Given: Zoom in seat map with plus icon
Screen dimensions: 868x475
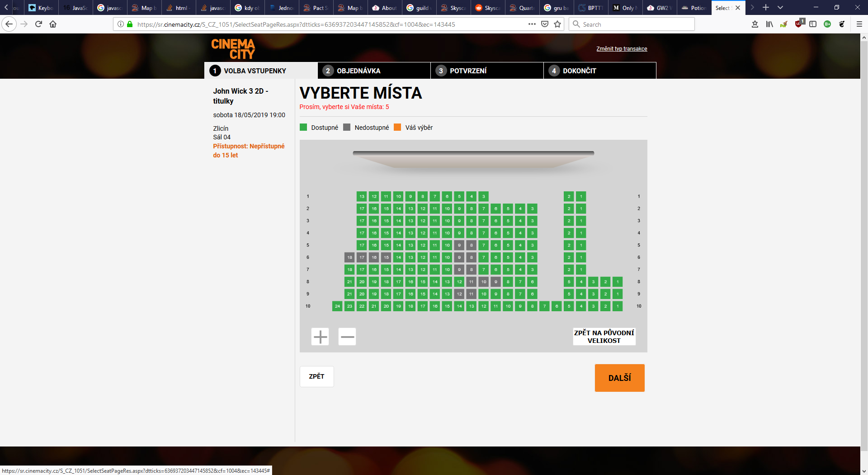Looking at the screenshot, I should coord(320,337).
